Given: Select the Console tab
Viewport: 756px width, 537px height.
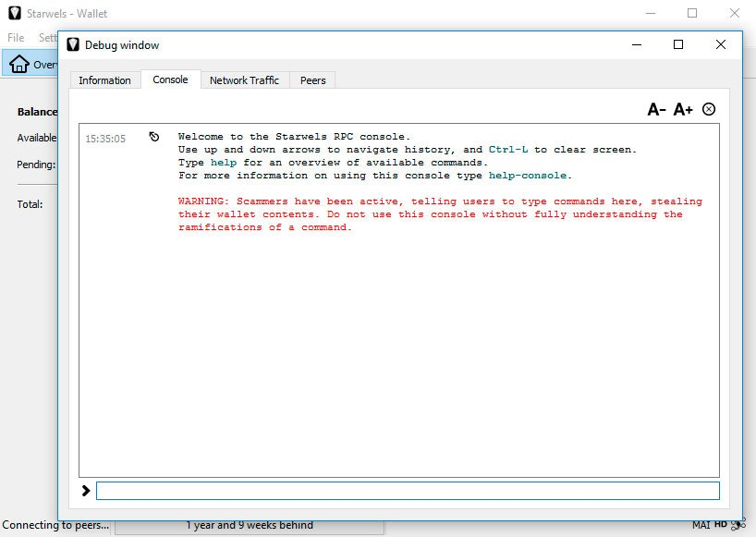Looking at the screenshot, I should 170,79.
